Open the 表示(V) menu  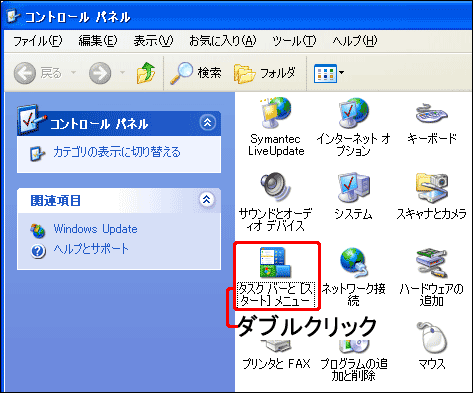click(153, 41)
